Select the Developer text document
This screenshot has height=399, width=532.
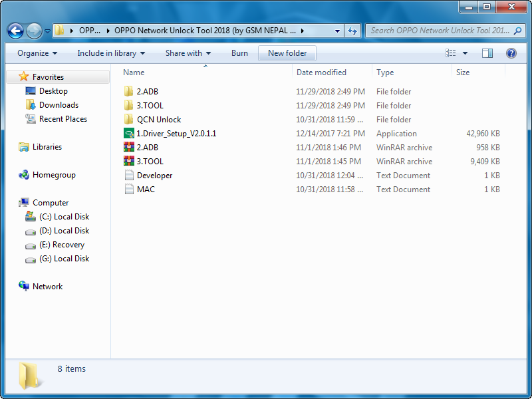[154, 176]
